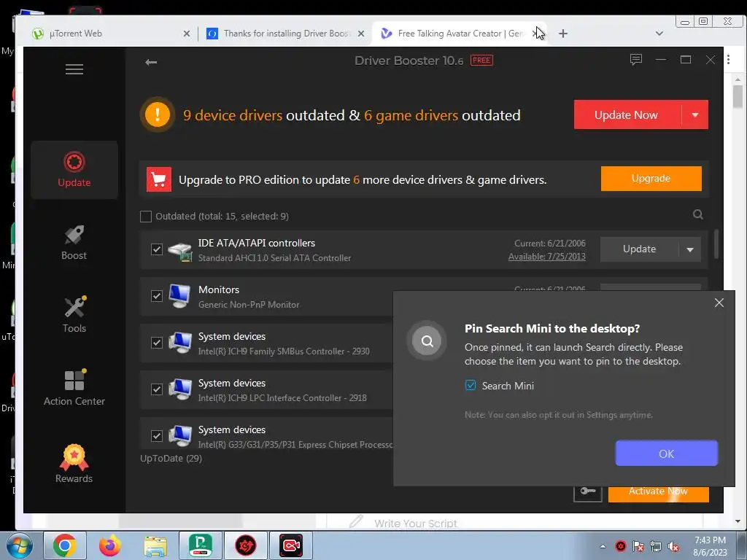Screen dimensions: 747x560
Task: Open File Explorer from the taskbar
Action: click(x=155, y=545)
